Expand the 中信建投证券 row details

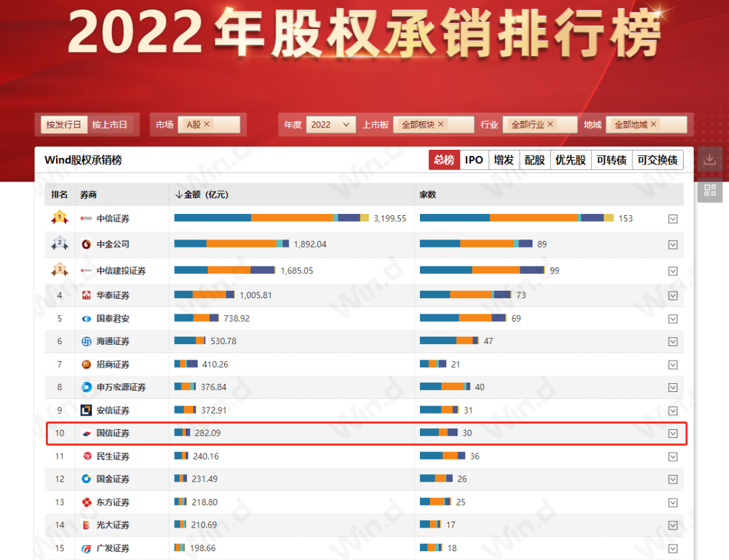[673, 271]
